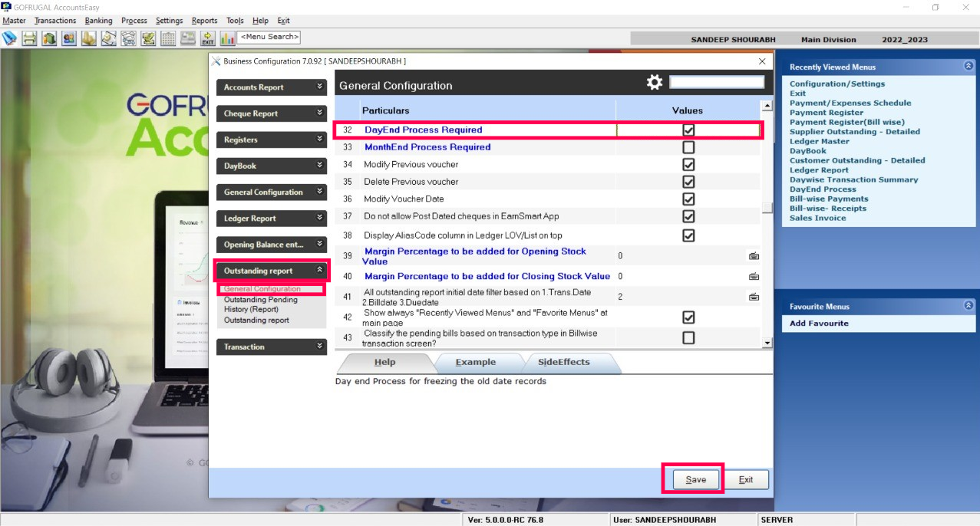The width and height of the screenshot is (980, 526).
Task: Toggle Display AliasCode column checkbox
Action: pos(688,235)
